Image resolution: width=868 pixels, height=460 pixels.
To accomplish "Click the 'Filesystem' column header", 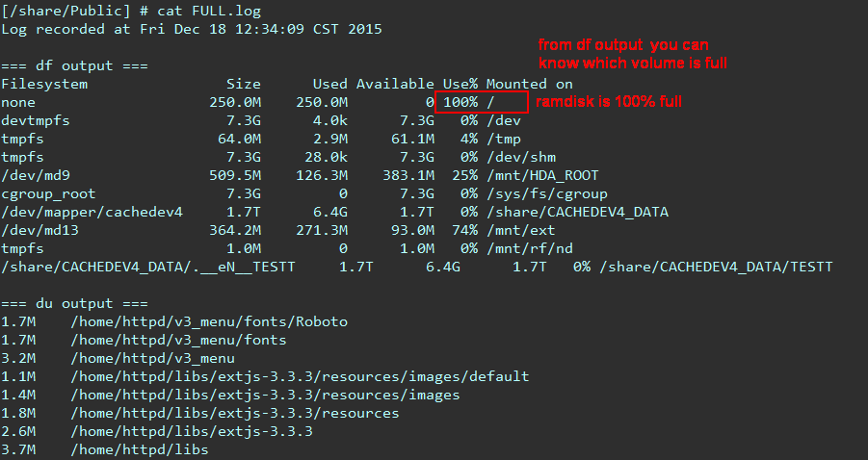I will click(x=44, y=84).
